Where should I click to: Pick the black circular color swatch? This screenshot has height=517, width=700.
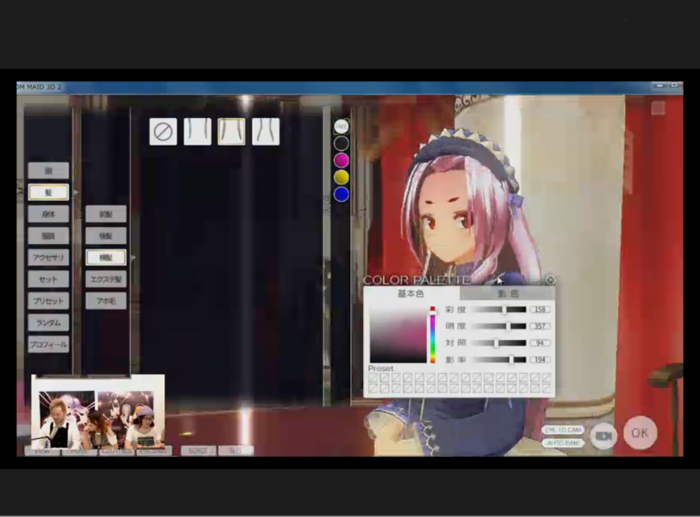click(342, 143)
